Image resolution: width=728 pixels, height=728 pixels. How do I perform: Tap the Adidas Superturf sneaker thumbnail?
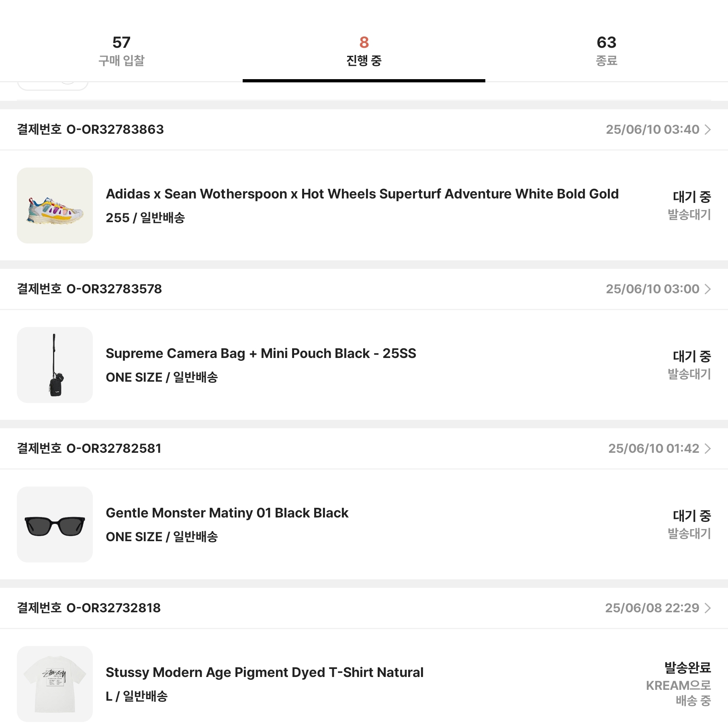click(55, 205)
